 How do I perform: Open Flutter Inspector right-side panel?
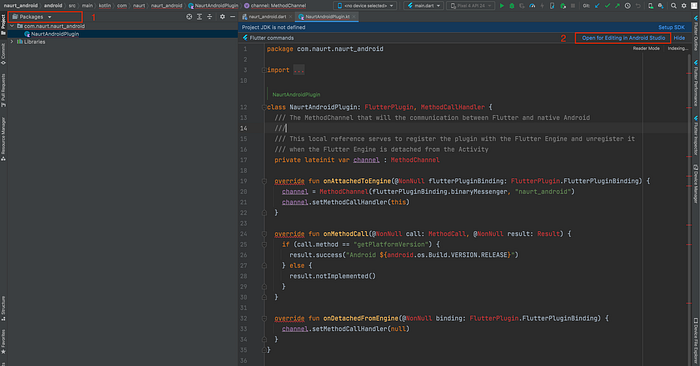(x=696, y=135)
